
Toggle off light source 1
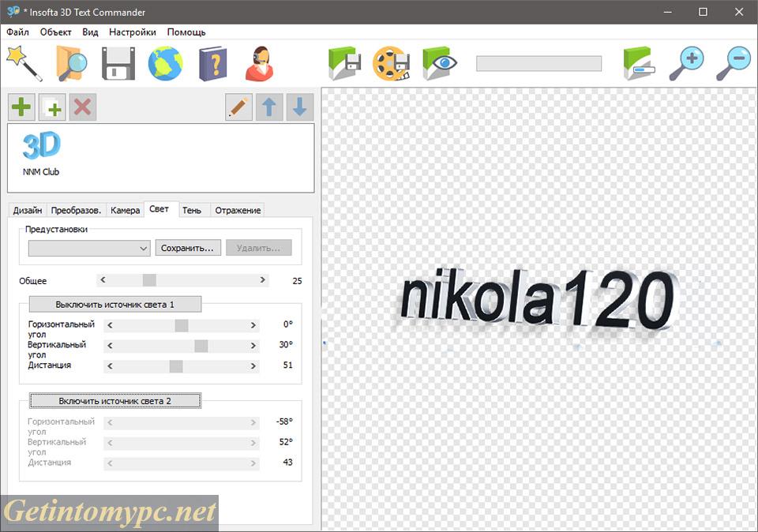(x=114, y=304)
